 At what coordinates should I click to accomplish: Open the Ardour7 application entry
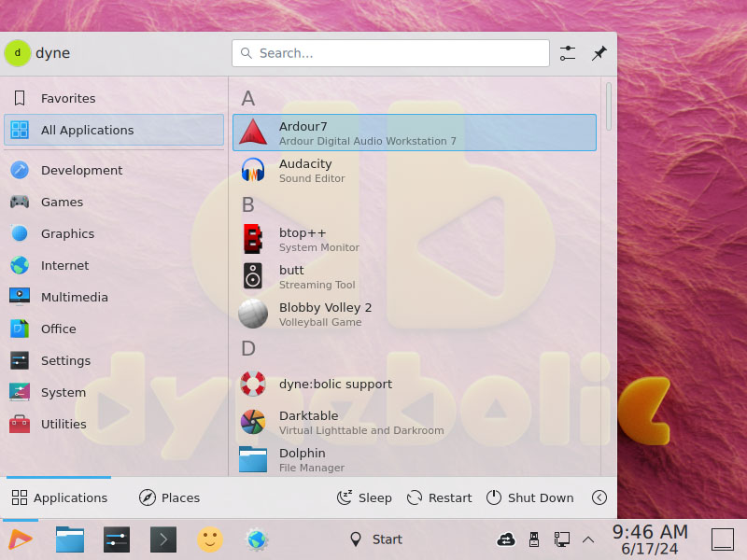point(414,133)
